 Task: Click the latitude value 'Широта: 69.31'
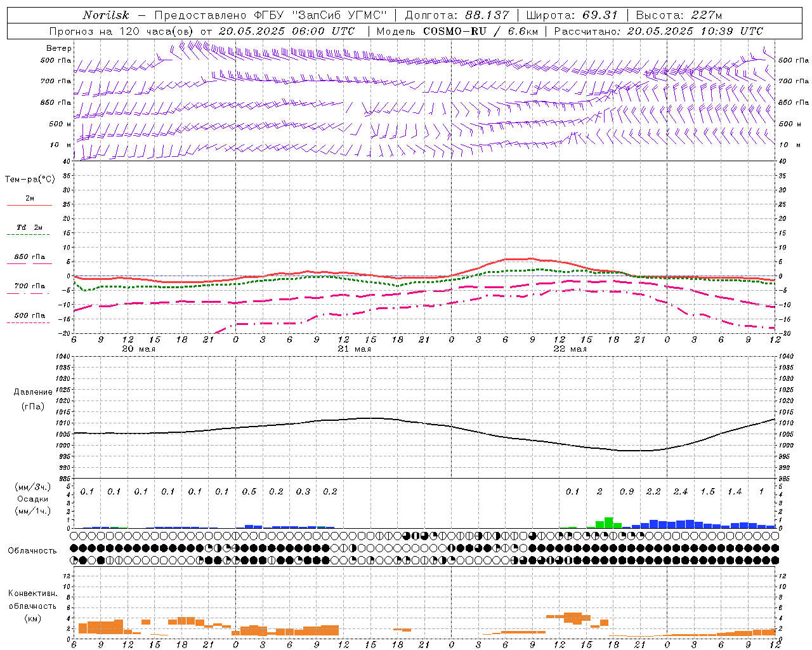572,15
